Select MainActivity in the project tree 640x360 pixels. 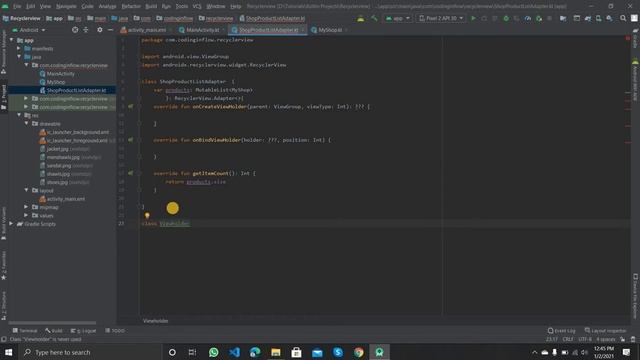[x=60, y=73]
